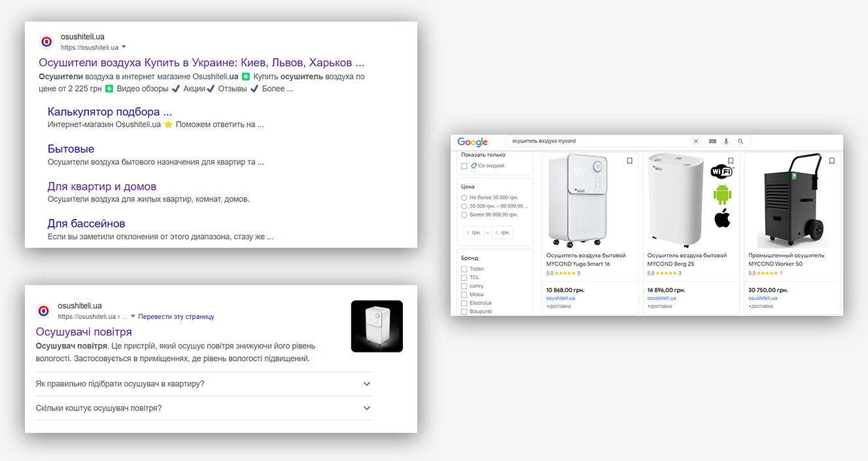The height and width of the screenshot is (461, 868).
Task: Open Осушители воздуха Купить в Украине result title
Action: click(201, 63)
